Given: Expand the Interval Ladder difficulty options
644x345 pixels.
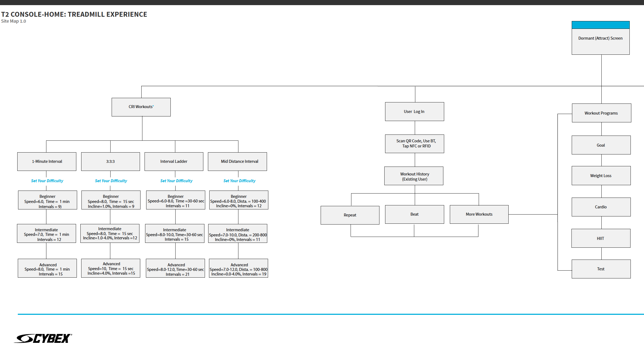Looking at the screenshot, I should (176, 181).
